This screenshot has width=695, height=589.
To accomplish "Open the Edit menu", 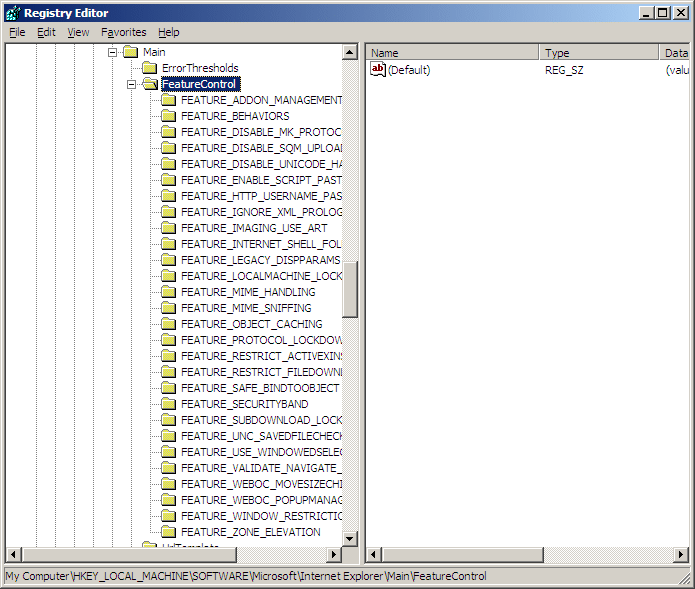I will pyautogui.click(x=46, y=32).
